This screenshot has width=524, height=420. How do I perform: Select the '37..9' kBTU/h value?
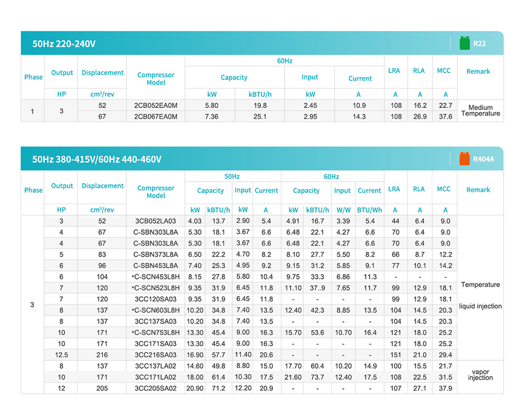(318, 288)
